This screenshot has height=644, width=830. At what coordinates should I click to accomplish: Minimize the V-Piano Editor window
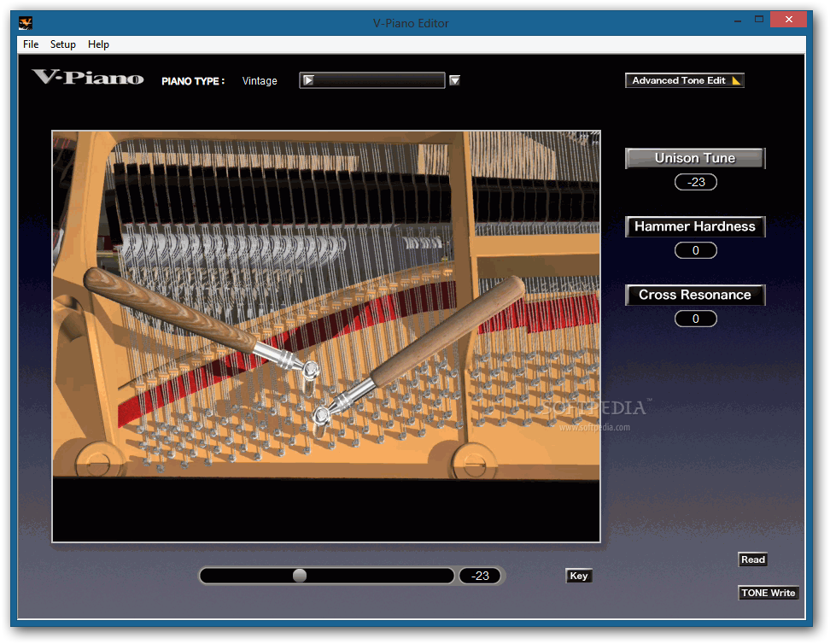tap(738, 20)
